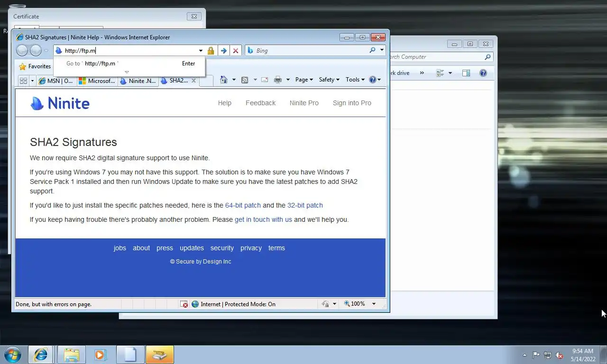
Task: Open the Help link in Ninite header
Action: point(225,103)
